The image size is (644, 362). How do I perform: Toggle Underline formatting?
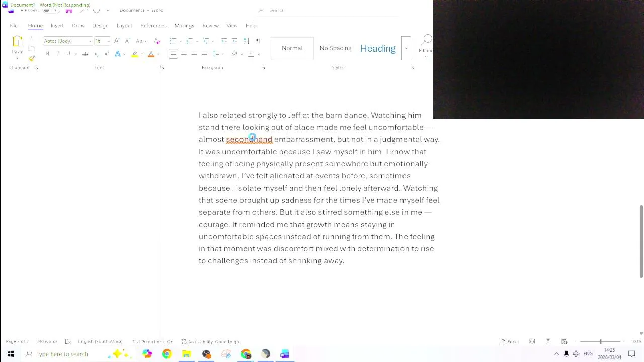point(68,54)
